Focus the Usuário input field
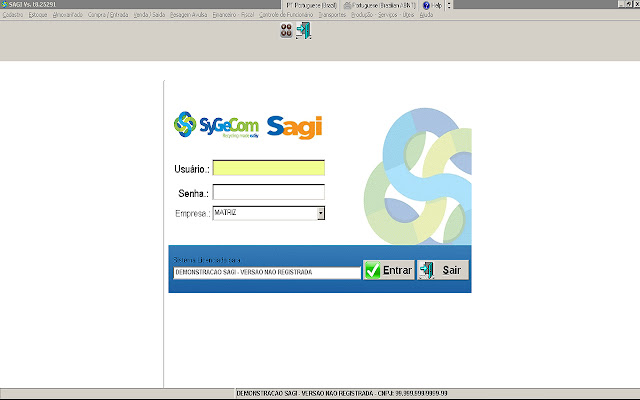 [269, 168]
